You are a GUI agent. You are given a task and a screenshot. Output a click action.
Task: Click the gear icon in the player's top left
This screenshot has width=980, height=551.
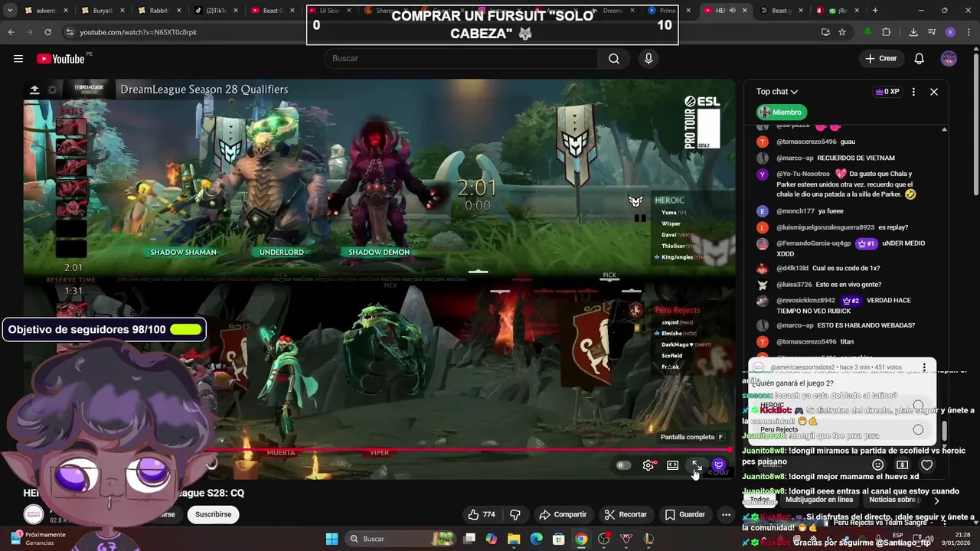pyautogui.click(x=52, y=90)
